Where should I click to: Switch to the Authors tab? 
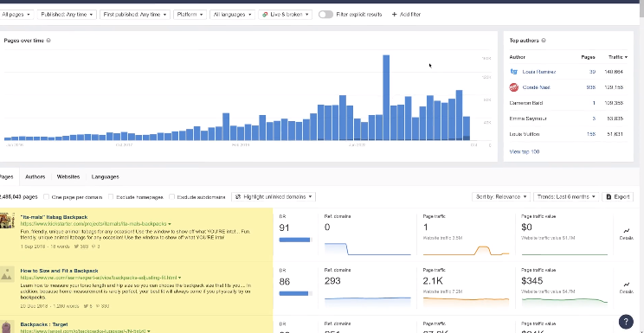35,176
